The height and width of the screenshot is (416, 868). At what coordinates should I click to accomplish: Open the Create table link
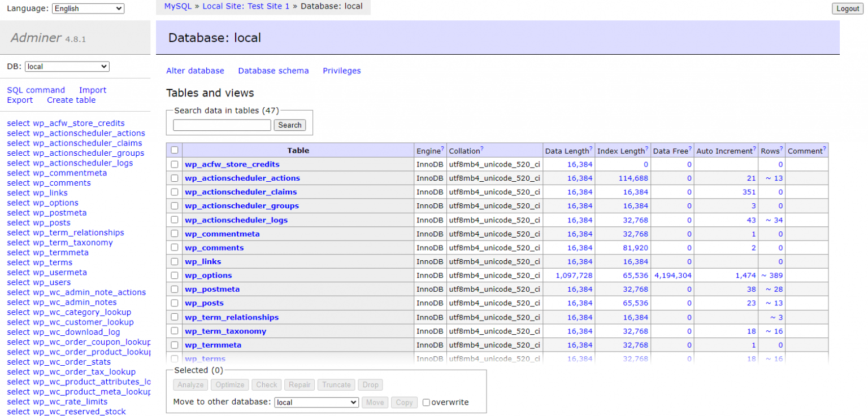coord(71,100)
